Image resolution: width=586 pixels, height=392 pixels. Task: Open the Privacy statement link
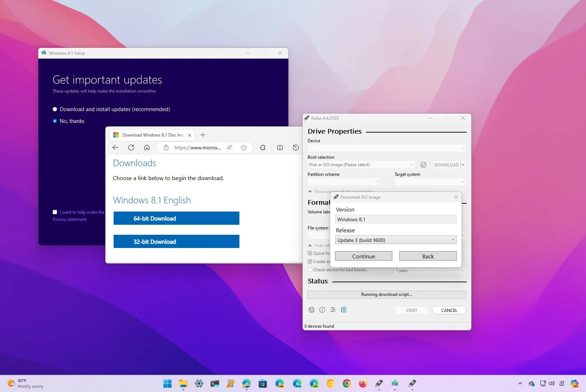click(x=69, y=219)
